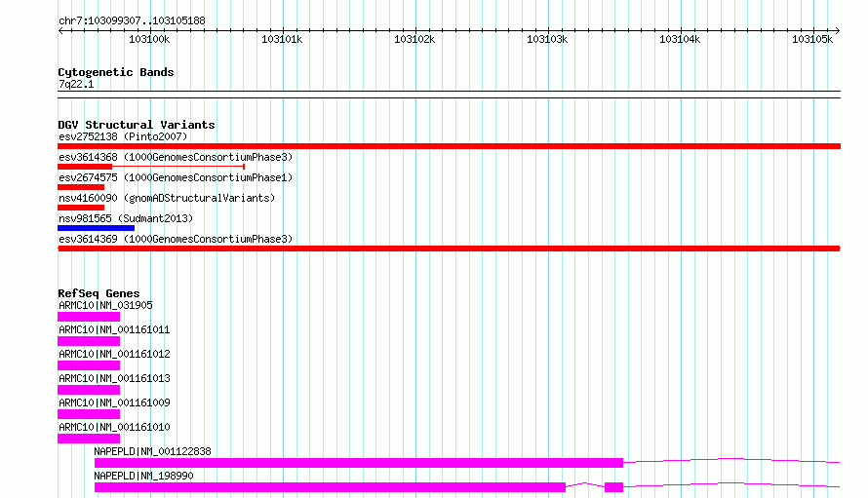This screenshot has width=868, height=498.
Task: Select the small second exon of NAPEPLD NM_198990
Action: coord(613,487)
